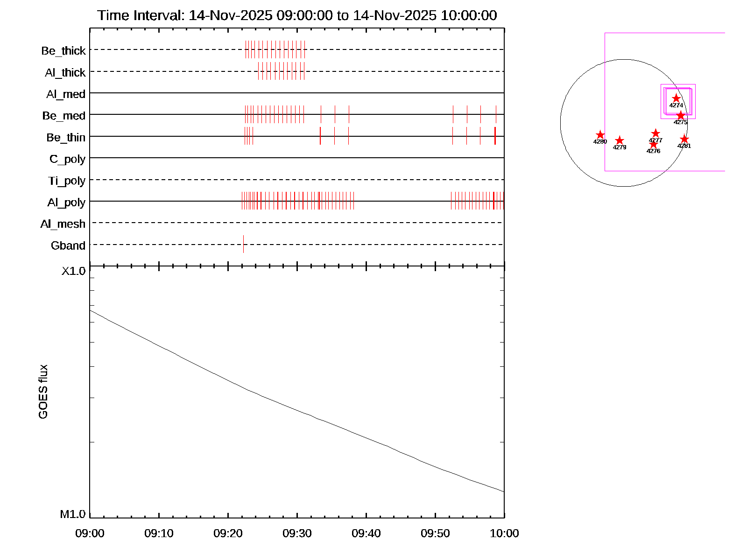Click the X1.0 flux level label

click(x=73, y=271)
